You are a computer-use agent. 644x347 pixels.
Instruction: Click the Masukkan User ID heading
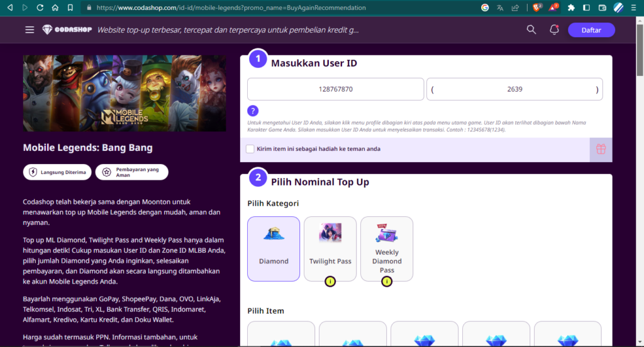coord(314,63)
